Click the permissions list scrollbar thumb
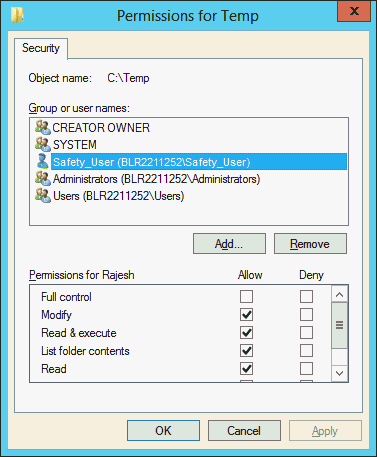Image resolution: width=377 pixels, height=457 pixels. point(340,325)
